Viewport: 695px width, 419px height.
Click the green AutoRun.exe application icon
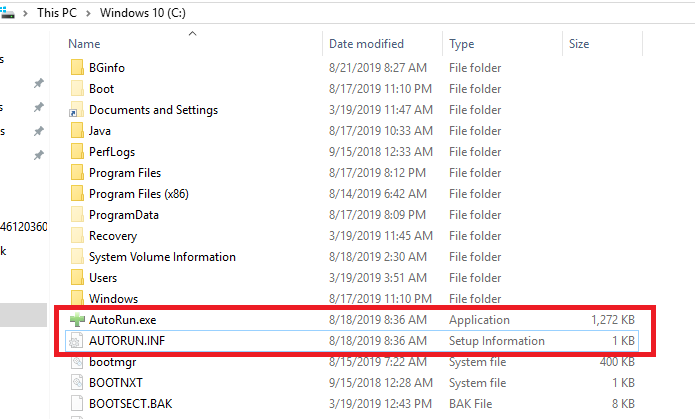(x=77, y=320)
